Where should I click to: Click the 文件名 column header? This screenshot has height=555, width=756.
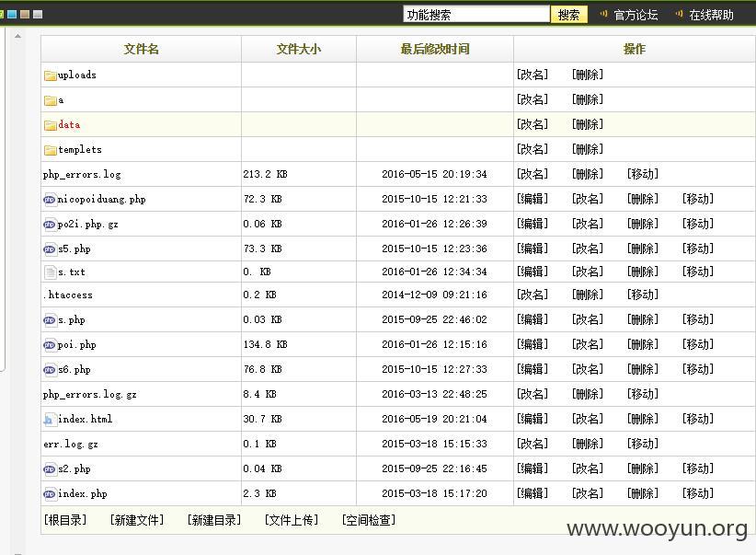(142, 49)
